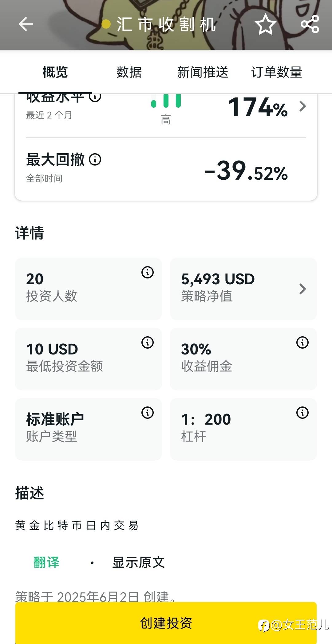Show info for 最低投资金额 card

click(148, 342)
